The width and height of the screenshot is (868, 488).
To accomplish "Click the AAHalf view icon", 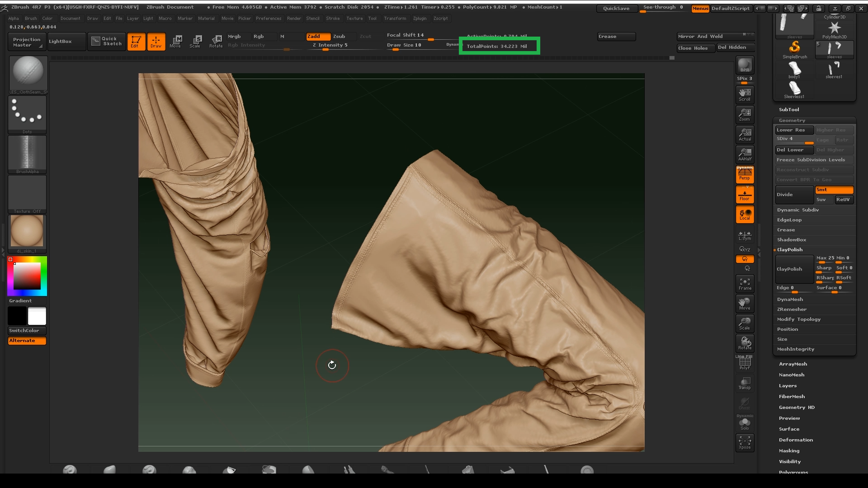I will (745, 154).
